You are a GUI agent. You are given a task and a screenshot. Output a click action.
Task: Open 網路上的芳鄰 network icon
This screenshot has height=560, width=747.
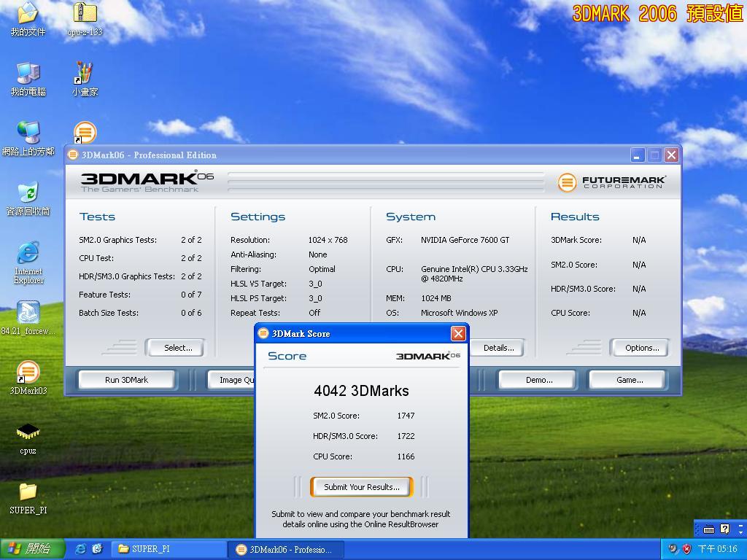pos(28,139)
